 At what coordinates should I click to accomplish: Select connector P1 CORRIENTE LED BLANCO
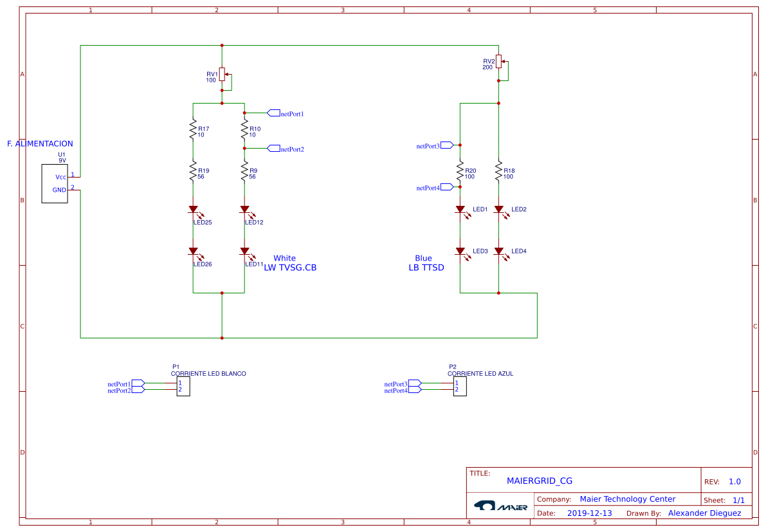182,386
